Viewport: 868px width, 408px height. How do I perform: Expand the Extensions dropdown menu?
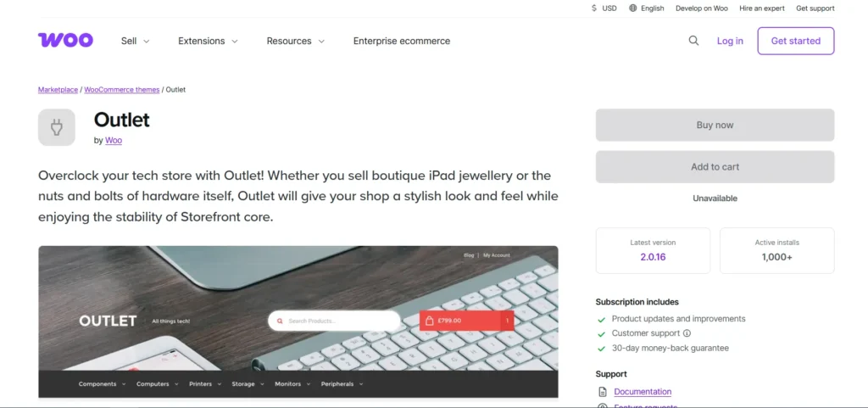coord(209,41)
